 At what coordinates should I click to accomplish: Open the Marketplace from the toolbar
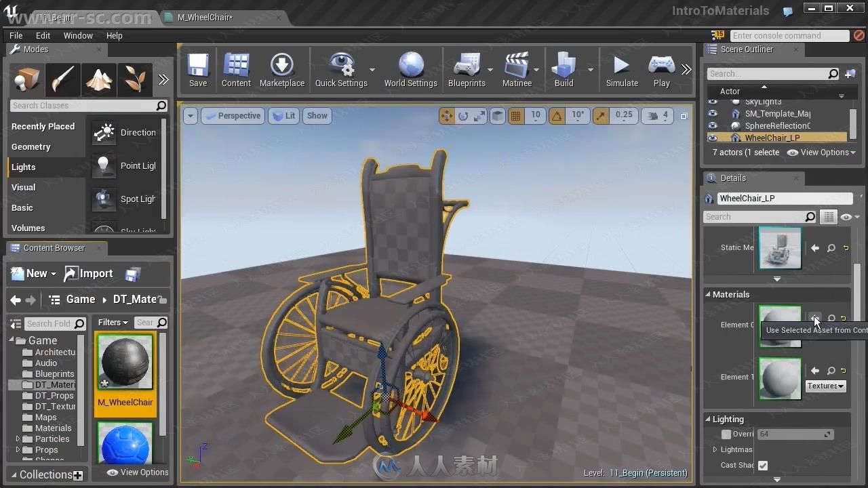282,70
